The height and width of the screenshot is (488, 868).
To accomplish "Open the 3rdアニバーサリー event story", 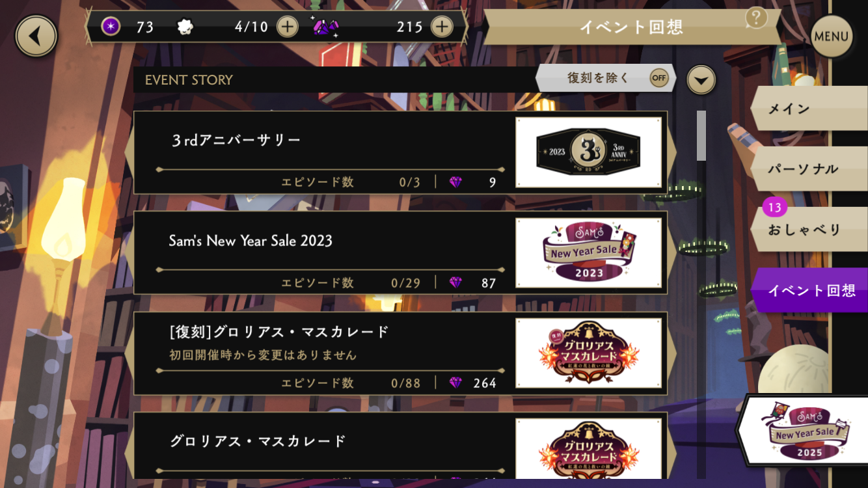I will pyautogui.click(x=400, y=152).
